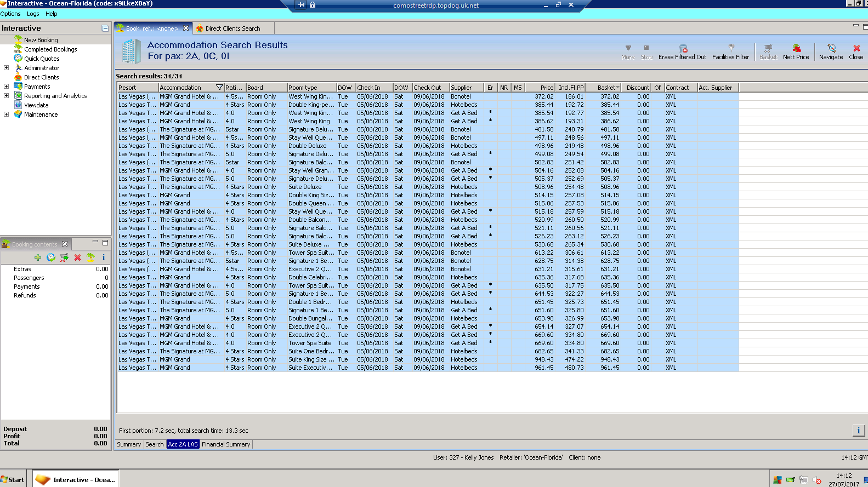Select Tower Spa Suite row priced 613.22
The image size is (868, 487).
pos(428,253)
